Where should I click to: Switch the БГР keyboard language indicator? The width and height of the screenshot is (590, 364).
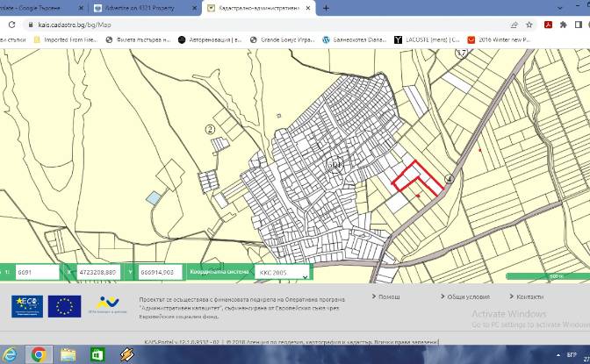tap(572, 355)
